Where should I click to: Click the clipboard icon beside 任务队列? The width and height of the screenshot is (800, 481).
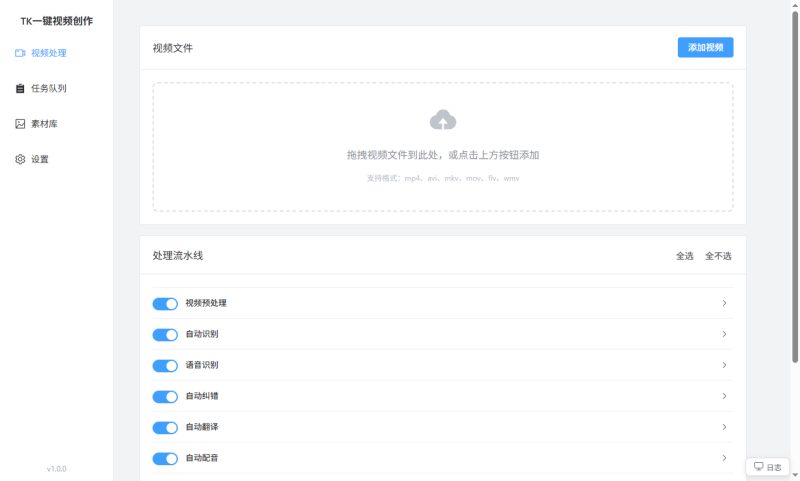[x=20, y=89]
